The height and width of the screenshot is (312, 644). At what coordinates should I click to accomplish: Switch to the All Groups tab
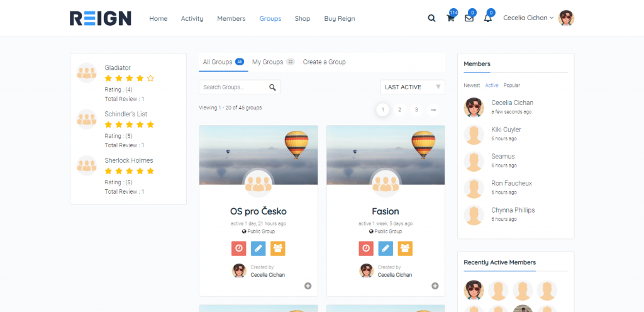point(223,62)
